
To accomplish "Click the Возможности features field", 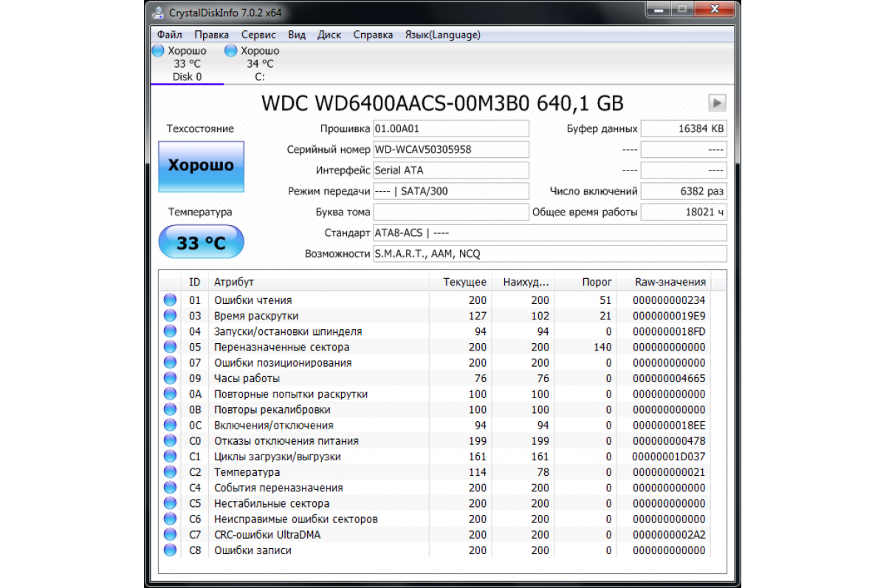I will [x=550, y=254].
